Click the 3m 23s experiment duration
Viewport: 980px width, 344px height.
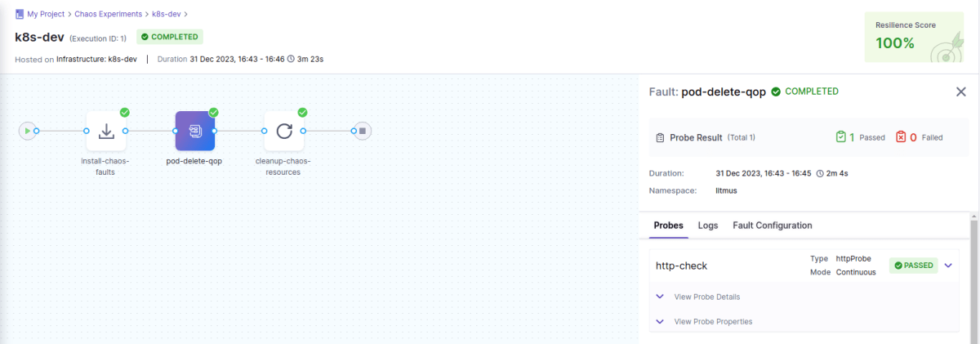(x=311, y=59)
